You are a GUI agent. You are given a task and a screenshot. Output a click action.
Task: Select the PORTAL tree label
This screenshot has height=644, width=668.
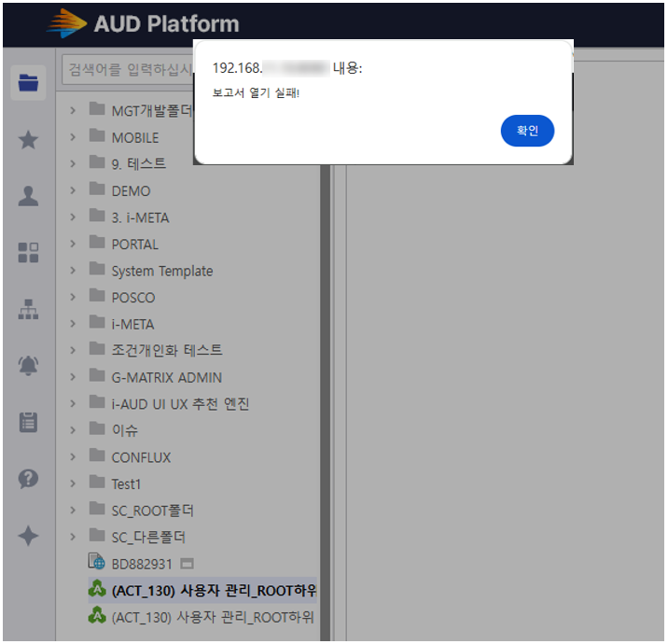tap(134, 245)
